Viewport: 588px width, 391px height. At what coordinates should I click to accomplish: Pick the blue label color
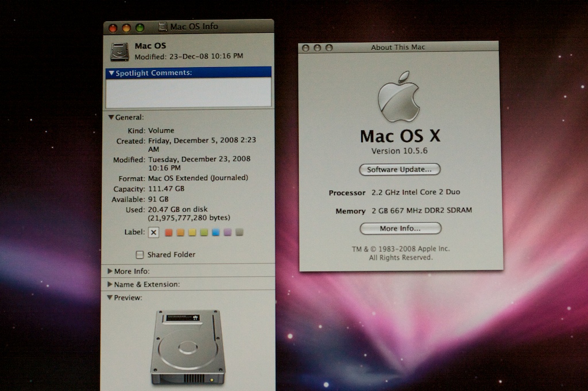(x=216, y=233)
